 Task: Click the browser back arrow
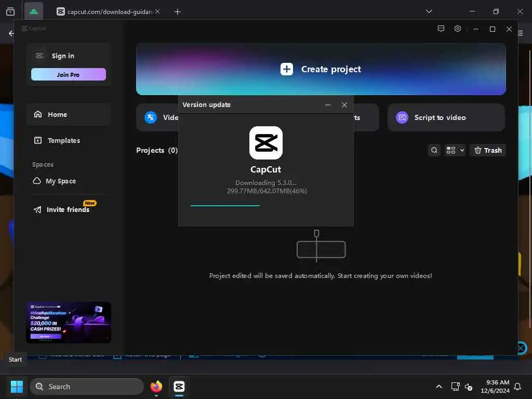click(11, 33)
